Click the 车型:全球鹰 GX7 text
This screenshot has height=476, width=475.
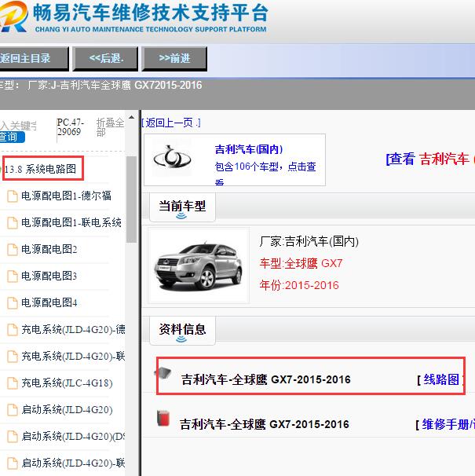pos(301,263)
